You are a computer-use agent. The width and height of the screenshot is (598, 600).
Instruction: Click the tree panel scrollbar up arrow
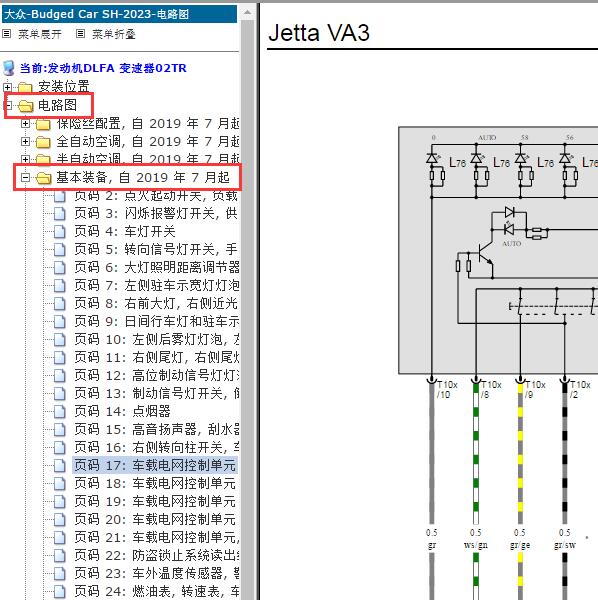pos(248,13)
